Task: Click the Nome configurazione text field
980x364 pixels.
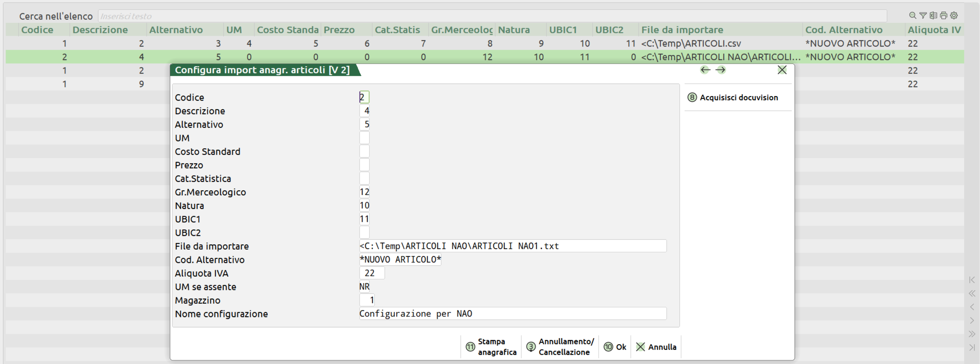Action: (512, 314)
